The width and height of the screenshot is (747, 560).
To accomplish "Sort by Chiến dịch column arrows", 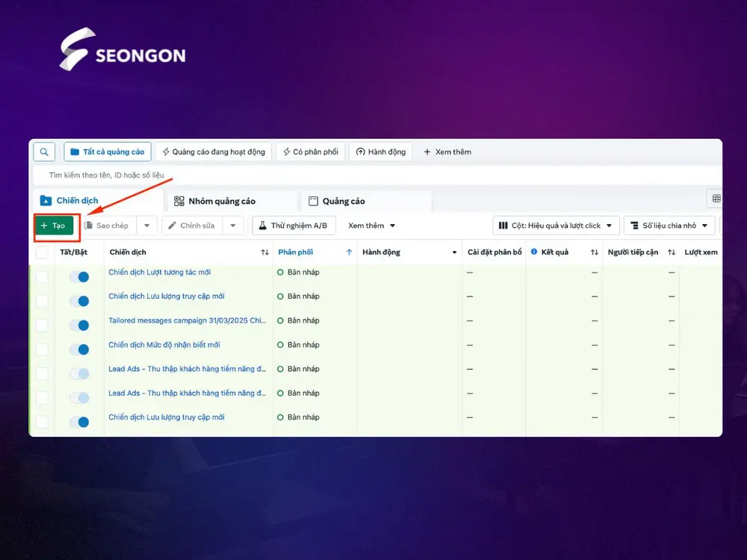I will tap(265, 252).
